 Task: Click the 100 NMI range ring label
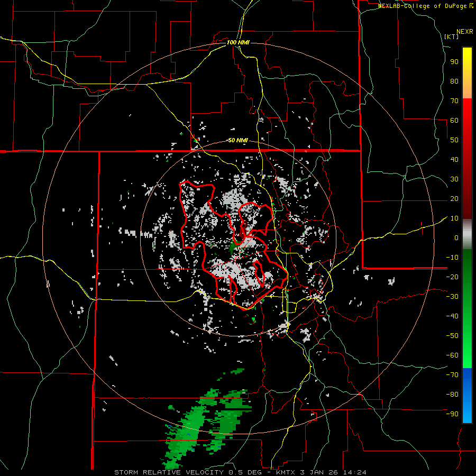coord(238,42)
